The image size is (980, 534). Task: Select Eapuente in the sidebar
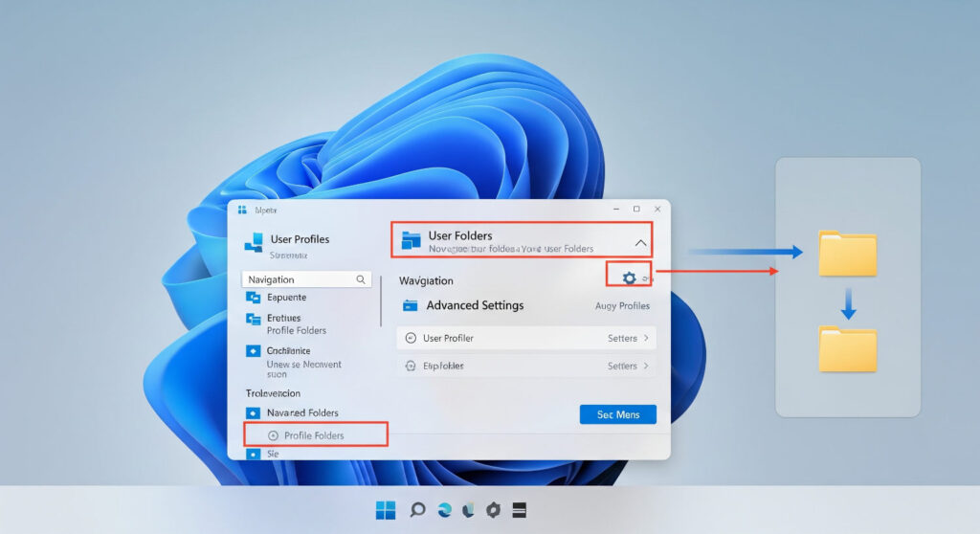click(x=286, y=297)
